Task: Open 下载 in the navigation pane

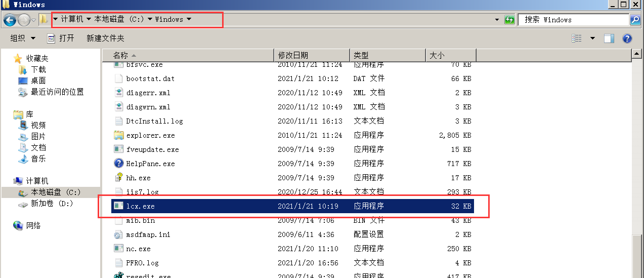Action: tap(38, 69)
